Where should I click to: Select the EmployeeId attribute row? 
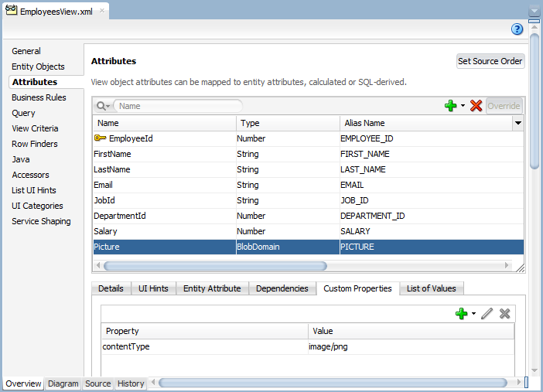[x=308, y=138]
